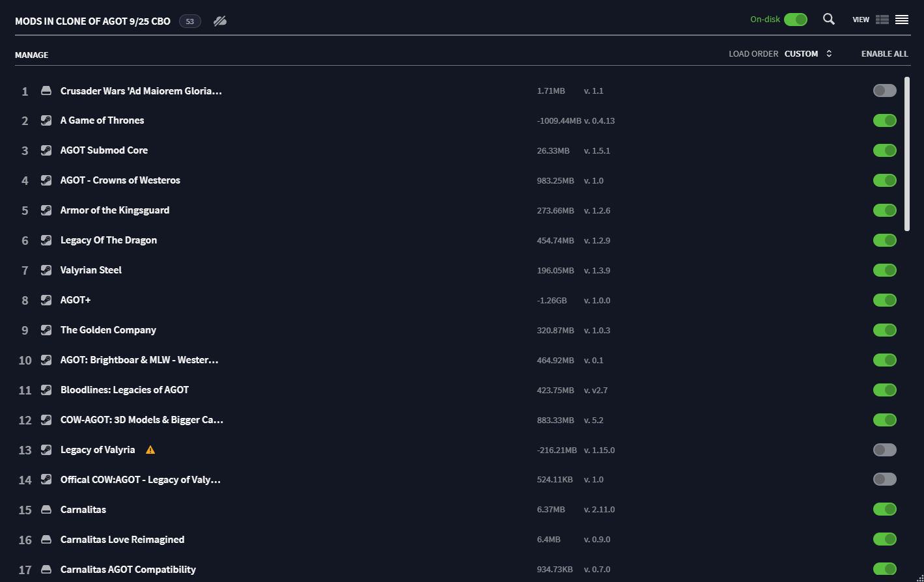The image size is (924, 582).
Task: Turn off Bloodlines: Legacies of AGOT
Action: tap(885, 390)
